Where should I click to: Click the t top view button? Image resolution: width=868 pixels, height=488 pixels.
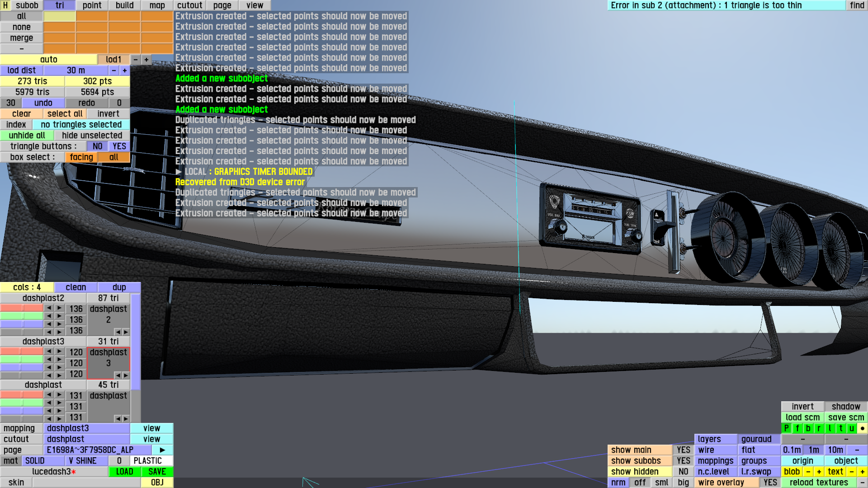point(840,428)
